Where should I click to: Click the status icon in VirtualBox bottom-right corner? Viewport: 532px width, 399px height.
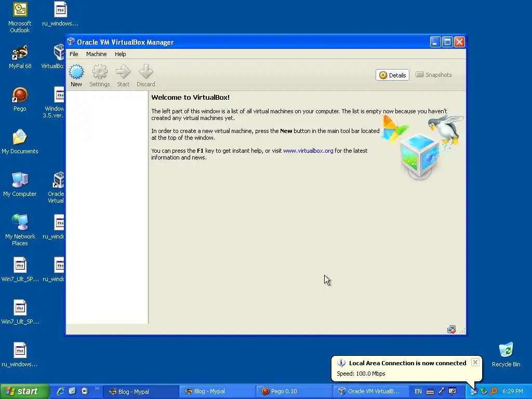[x=451, y=329]
